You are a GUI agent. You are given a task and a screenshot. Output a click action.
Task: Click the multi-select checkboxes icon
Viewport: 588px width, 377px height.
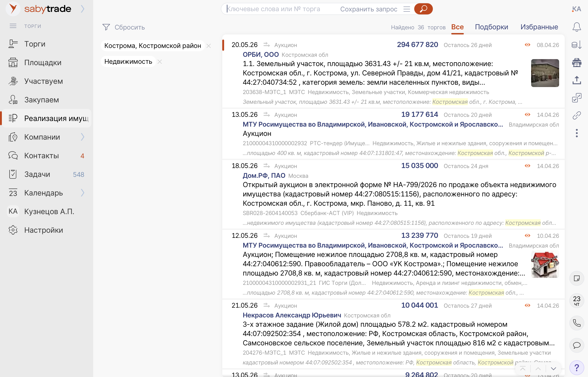(577, 98)
